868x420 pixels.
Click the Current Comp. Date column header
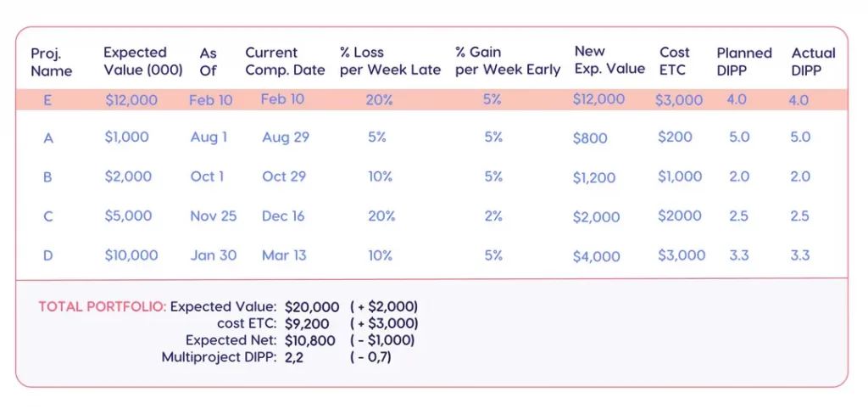pyautogui.click(x=285, y=61)
